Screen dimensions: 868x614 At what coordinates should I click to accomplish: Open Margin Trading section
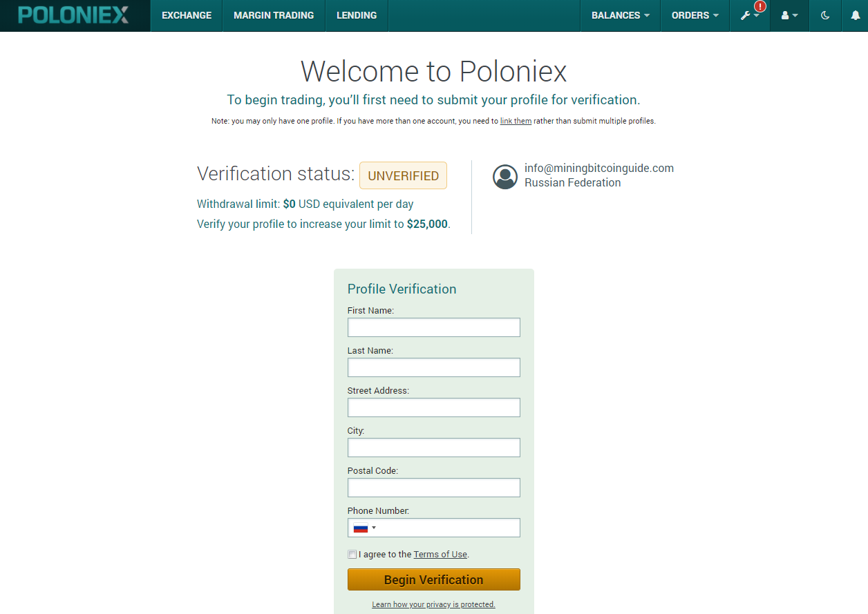click(274, 15)
